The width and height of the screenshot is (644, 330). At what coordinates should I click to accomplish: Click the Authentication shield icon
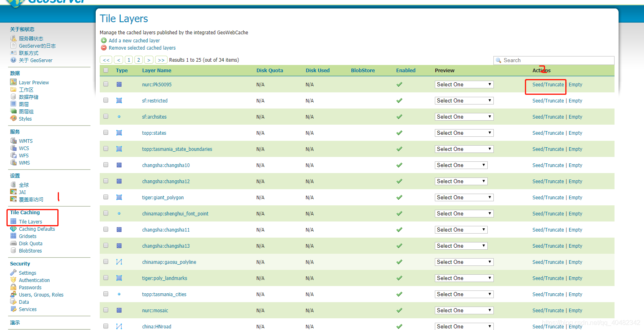coord(13,280)
